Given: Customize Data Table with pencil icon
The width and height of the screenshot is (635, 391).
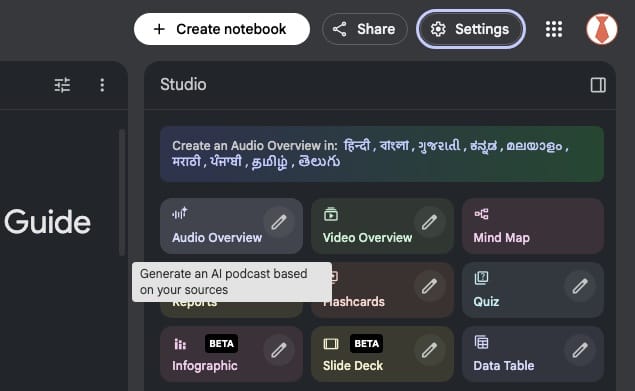Looking at the screenshot, I should [x=580, y=350].
